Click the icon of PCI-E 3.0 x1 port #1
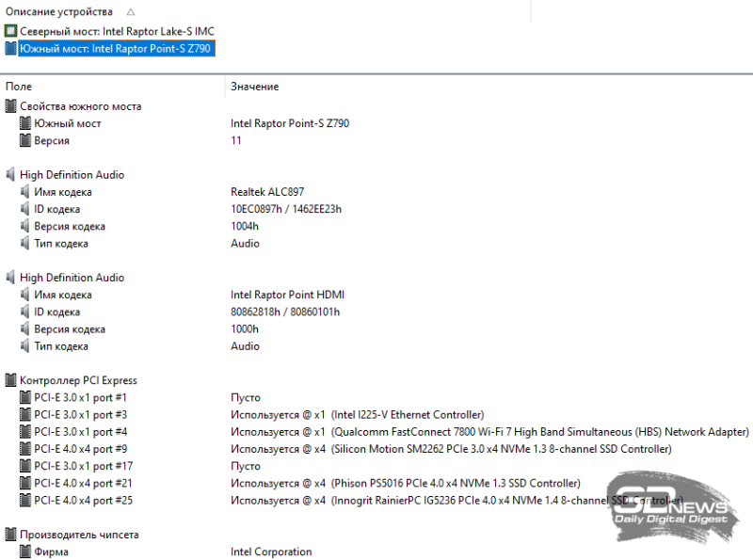Image resolution: width=753 pixels, height=560 pixels. coord(25,398)
